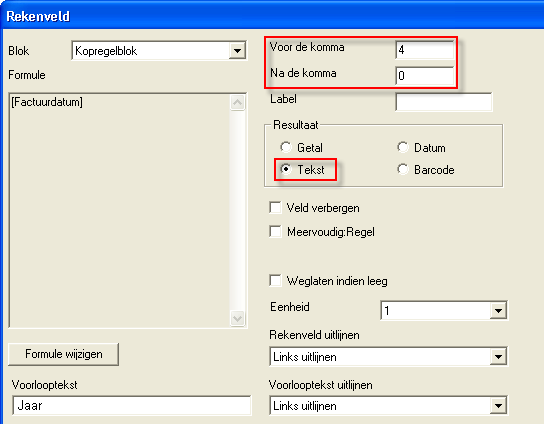Click the Formule wijzigen button

pos(63,354)
